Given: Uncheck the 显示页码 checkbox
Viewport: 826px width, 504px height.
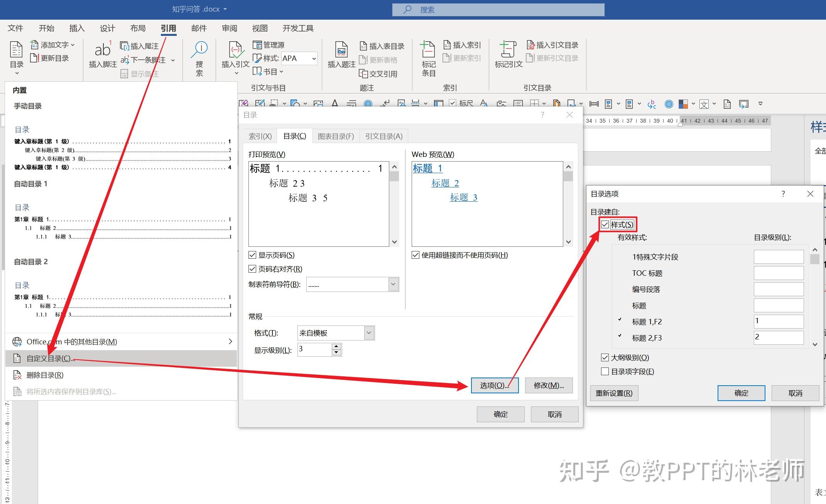Looking at the screenshot, I should click(x=252, y=255).
